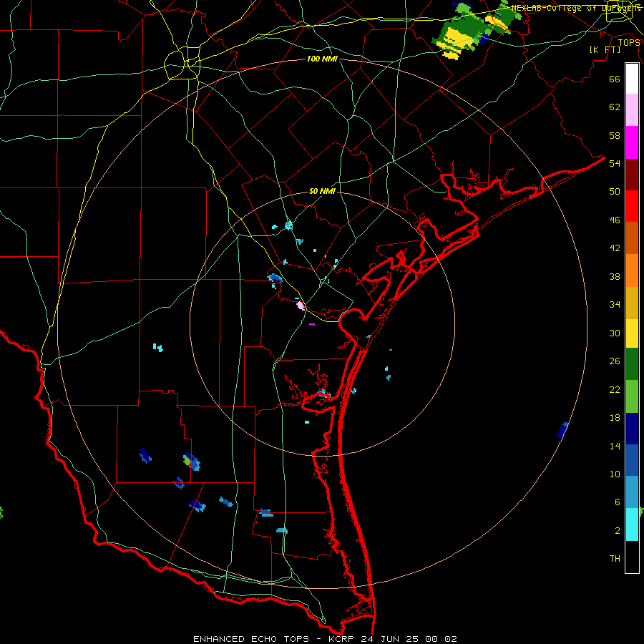Pick the medium blue legend swatch
Image resolution: width=644 pixels, height=644 pixels.
[632, 460]
